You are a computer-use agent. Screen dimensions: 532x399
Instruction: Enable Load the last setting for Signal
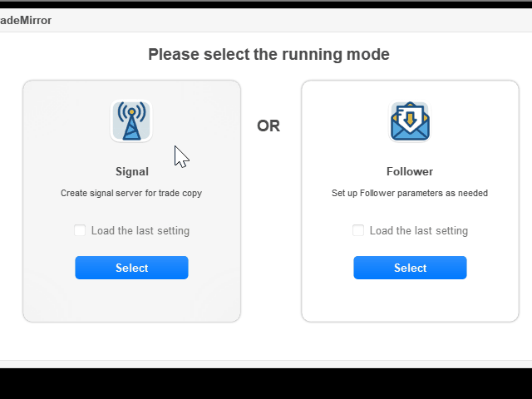[x=80, y=230]
